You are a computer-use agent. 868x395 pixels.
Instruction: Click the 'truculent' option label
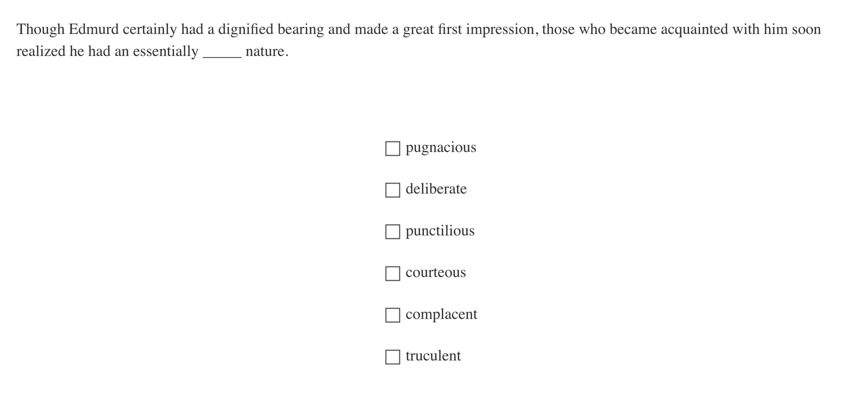[x=433, y=356]
